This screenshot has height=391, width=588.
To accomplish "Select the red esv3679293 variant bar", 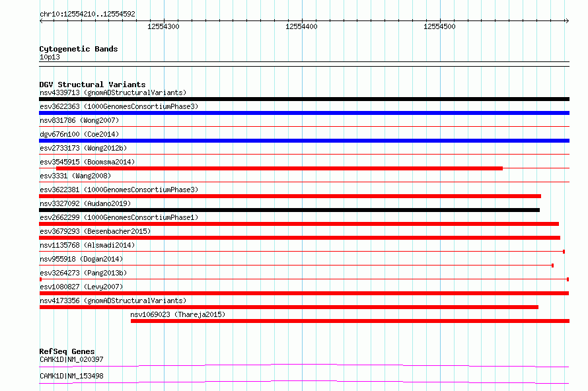I will click(x=300, y=238).
